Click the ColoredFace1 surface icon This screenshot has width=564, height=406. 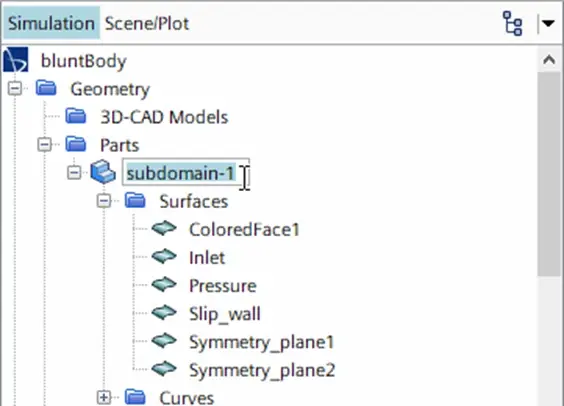tap(164, 228)
